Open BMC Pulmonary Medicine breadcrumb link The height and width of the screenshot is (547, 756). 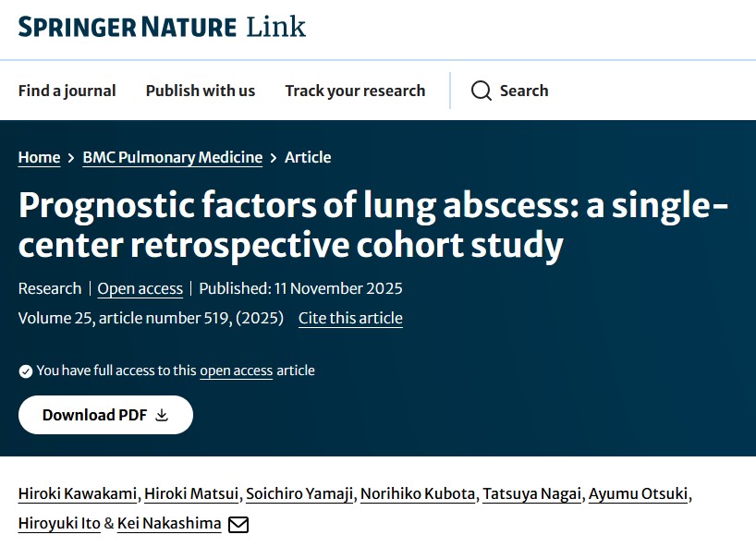click(x=173, y=157)
